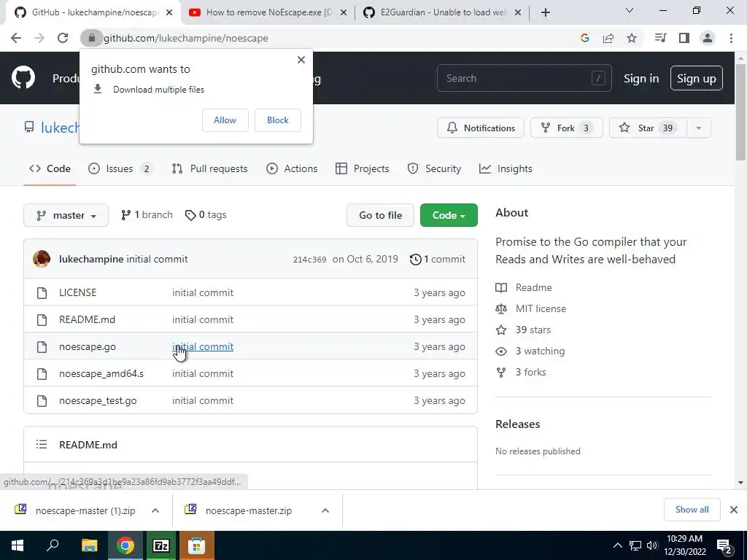Open the Chrome three-dot menu

click(x=731, y=38)
